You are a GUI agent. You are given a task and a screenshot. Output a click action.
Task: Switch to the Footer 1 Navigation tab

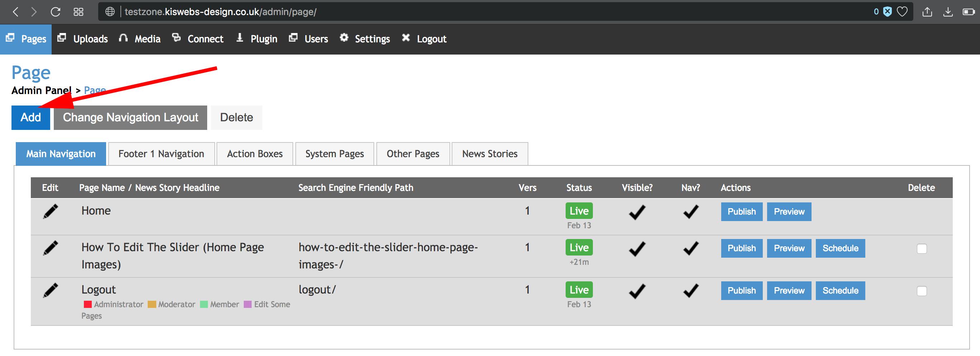click(x=161, y=154)
